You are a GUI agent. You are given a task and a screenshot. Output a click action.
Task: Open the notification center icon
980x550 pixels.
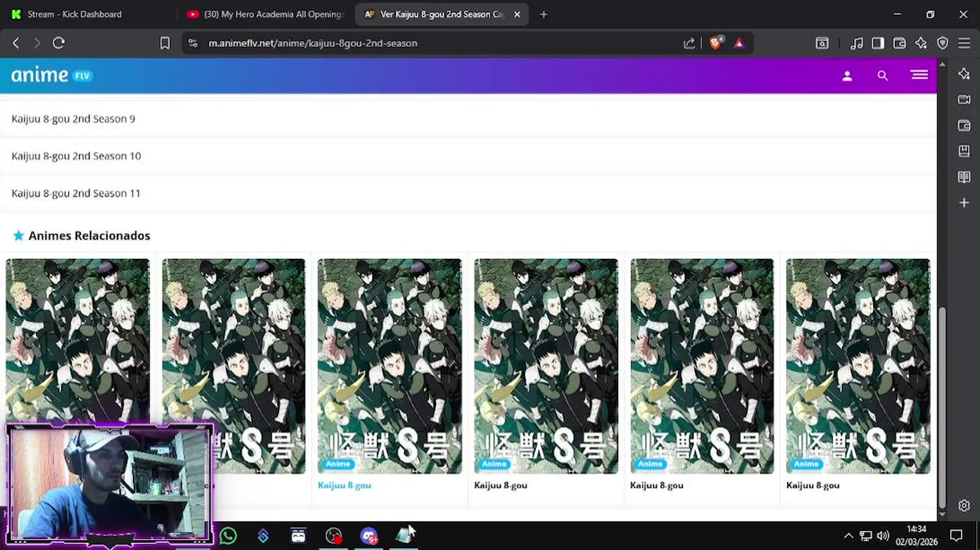[956, 536]
